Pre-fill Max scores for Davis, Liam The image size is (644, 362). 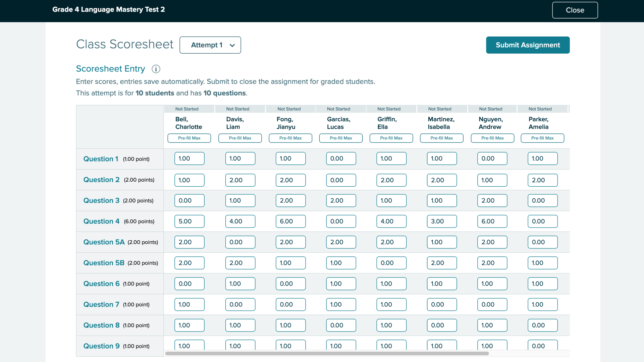[240, 138]
